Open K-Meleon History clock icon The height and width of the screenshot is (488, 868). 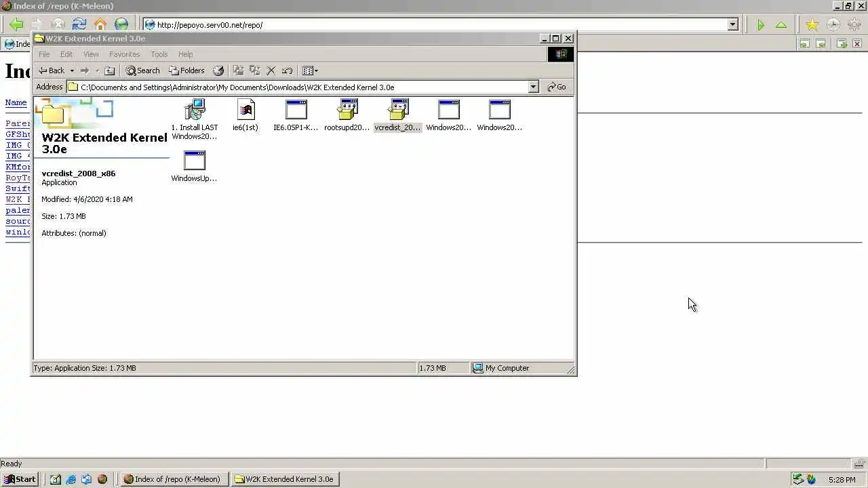pyautogui.click(x=833, y=25)
